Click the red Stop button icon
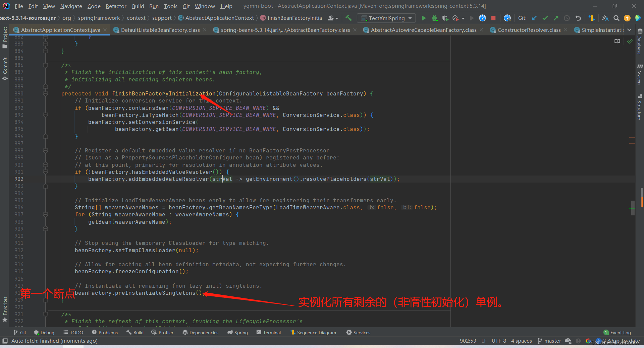 tap(493, 18)
